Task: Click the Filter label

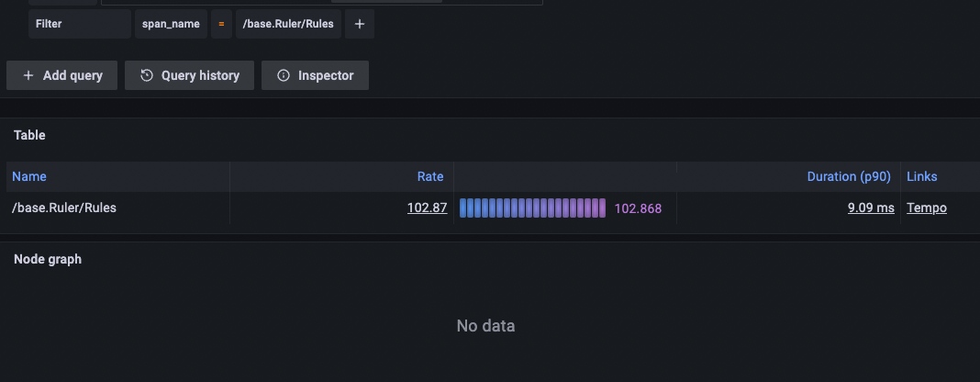Action: coord(49,25)
